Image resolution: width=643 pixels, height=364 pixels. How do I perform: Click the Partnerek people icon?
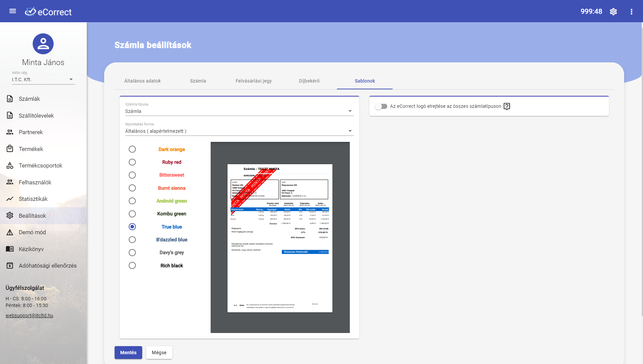[x=10, y=132]
